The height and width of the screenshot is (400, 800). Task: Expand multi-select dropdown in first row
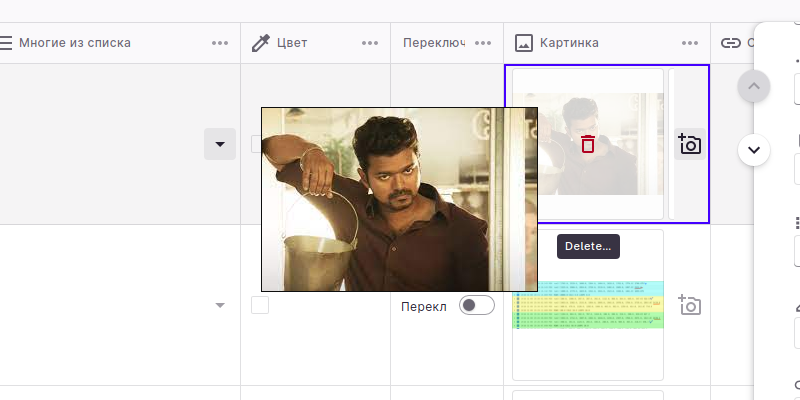click(220, 144)
